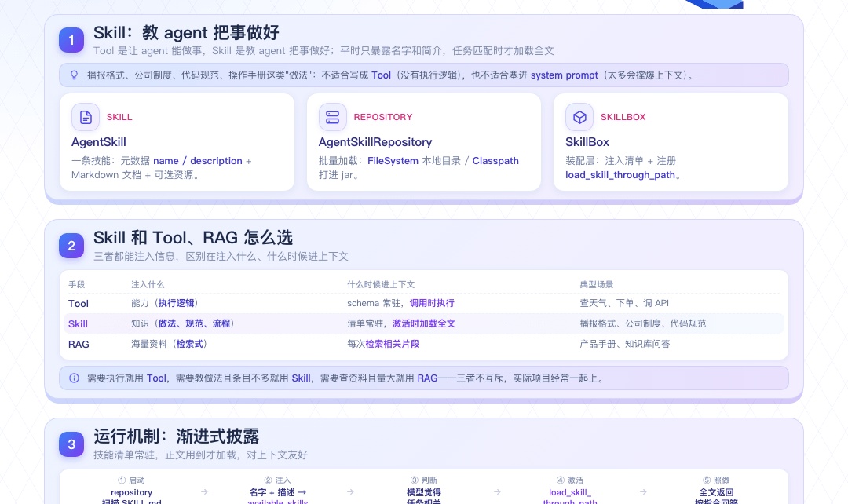This screenshot has width=848, height=504.
Task: Select the RAG row label
Action: point(79,345)
